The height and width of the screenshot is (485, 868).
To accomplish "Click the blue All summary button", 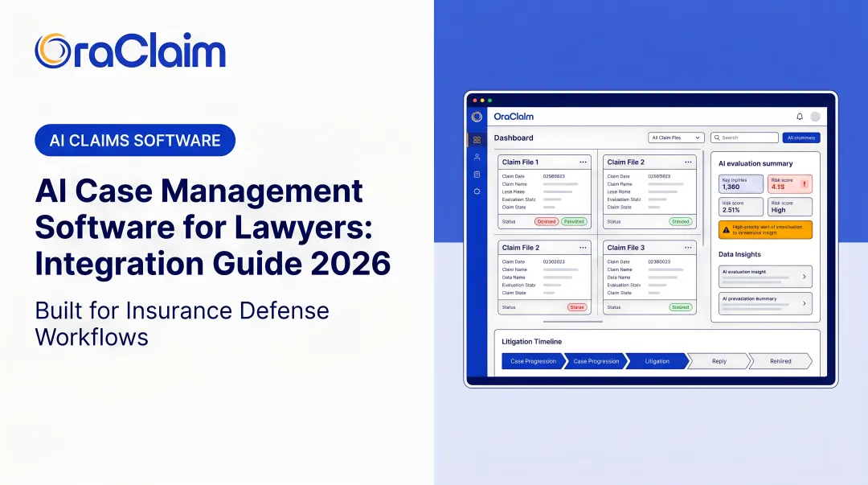I will (801, 138).
